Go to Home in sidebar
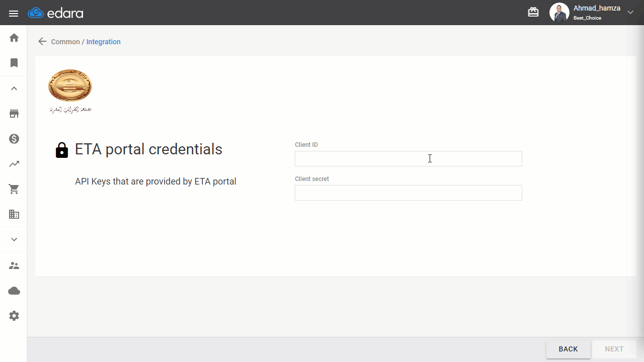The width and height of the screenshot is (644, 362). [x=14, y=38]
